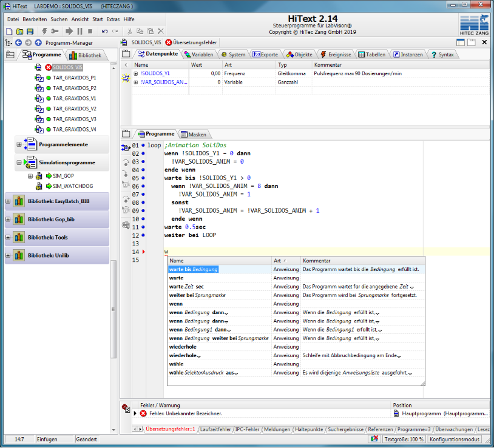Navigate forward in Programm-Manager
Screen dimensions: 494x448
tap(29, 43)
